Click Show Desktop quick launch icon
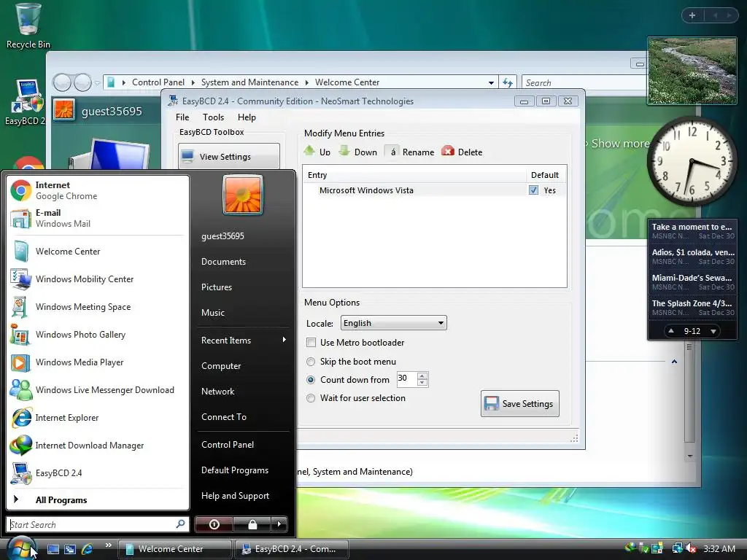 tap(53, 549)
